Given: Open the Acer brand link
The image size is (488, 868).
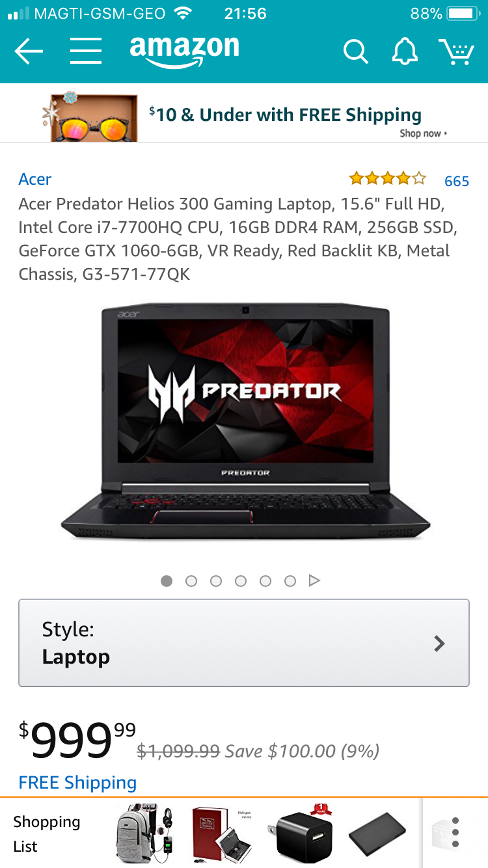Looking at the screenshot, I should click(35, 179).
